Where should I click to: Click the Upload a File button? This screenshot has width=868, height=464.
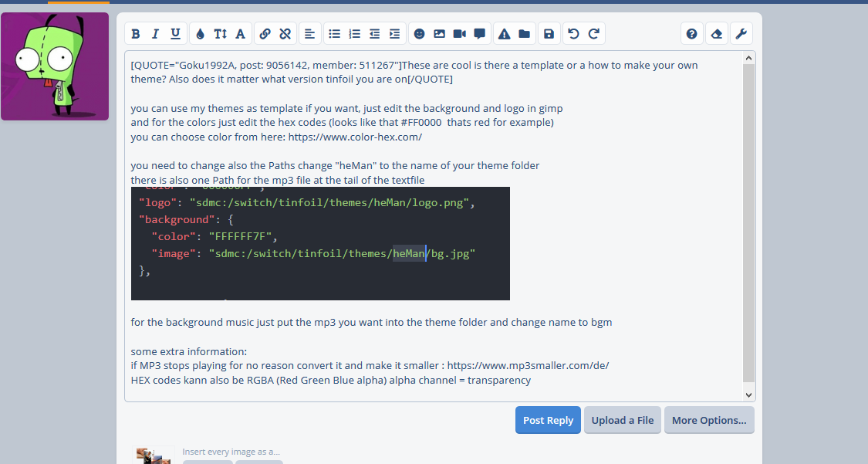tap(622, 420)
